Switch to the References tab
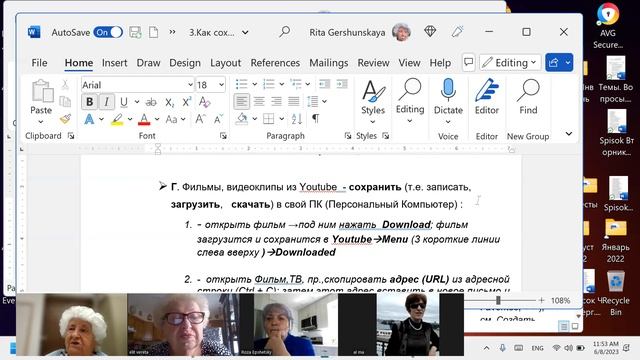Screen dimensions: 640x360 (275, 63)
